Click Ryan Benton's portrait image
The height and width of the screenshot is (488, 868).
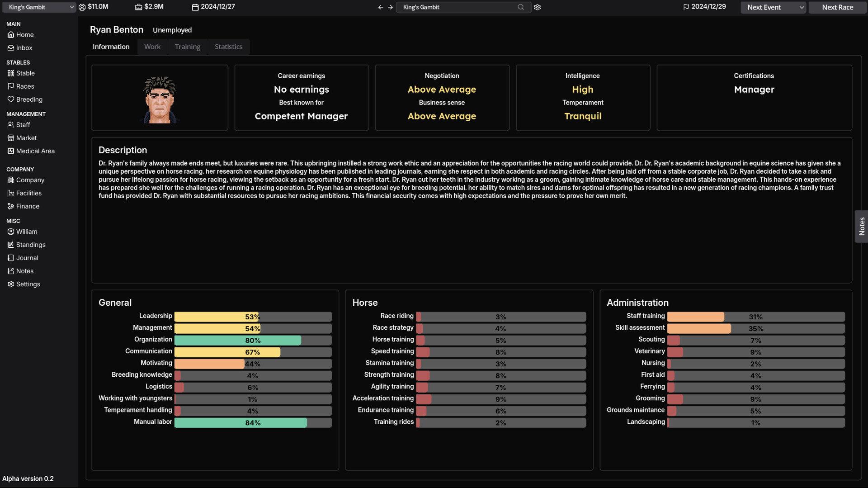(x=160, y=99)
